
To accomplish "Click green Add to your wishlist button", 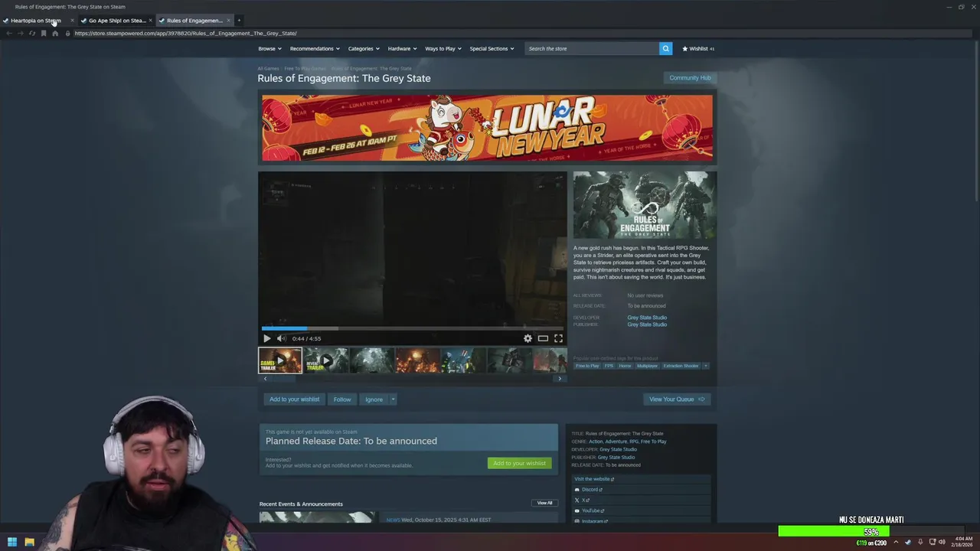I will tap(519, 463).
